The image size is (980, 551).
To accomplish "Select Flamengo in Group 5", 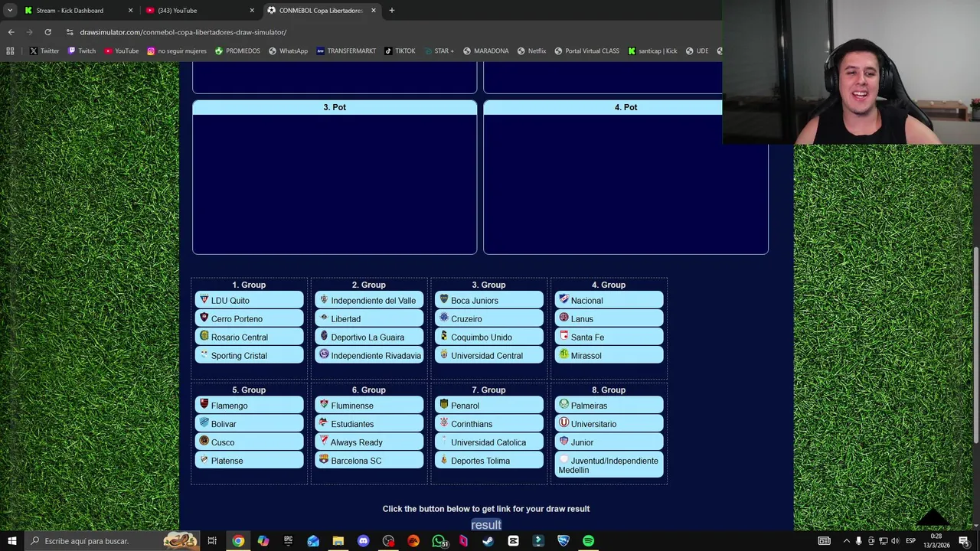I will [x=249, y=406].
